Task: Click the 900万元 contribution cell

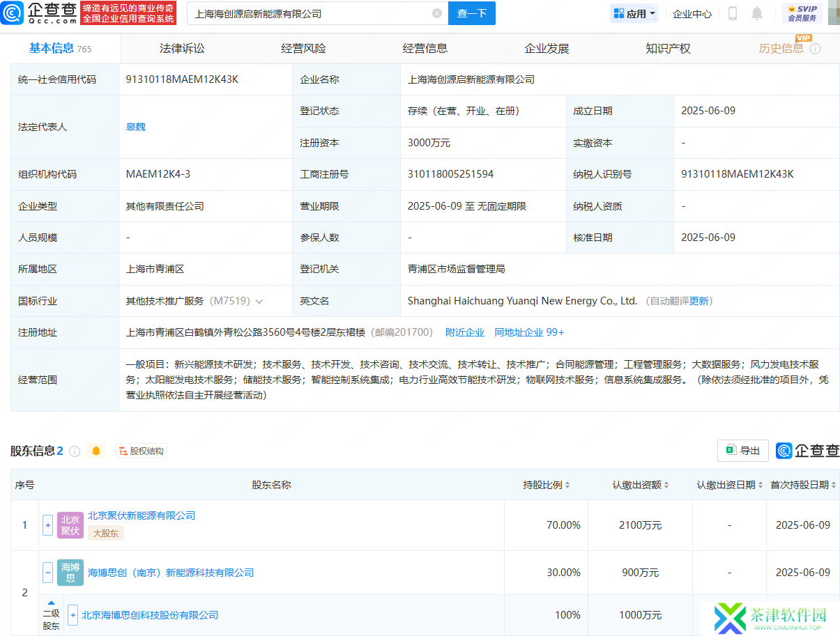Action: pyautogui.click(x=641, y=573)
